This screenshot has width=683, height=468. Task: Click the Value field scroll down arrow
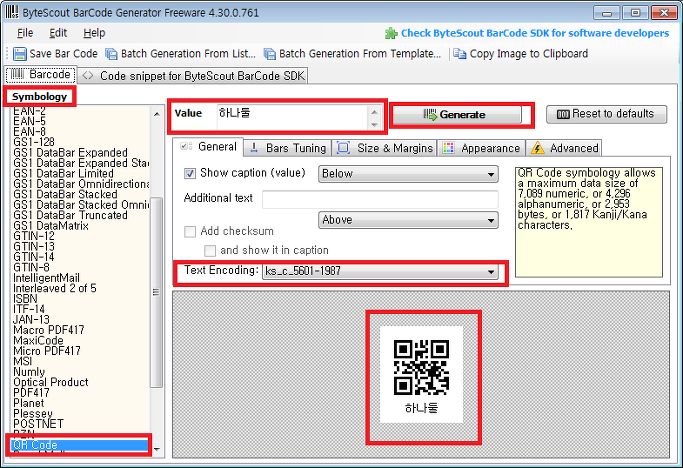click(374, 125)
